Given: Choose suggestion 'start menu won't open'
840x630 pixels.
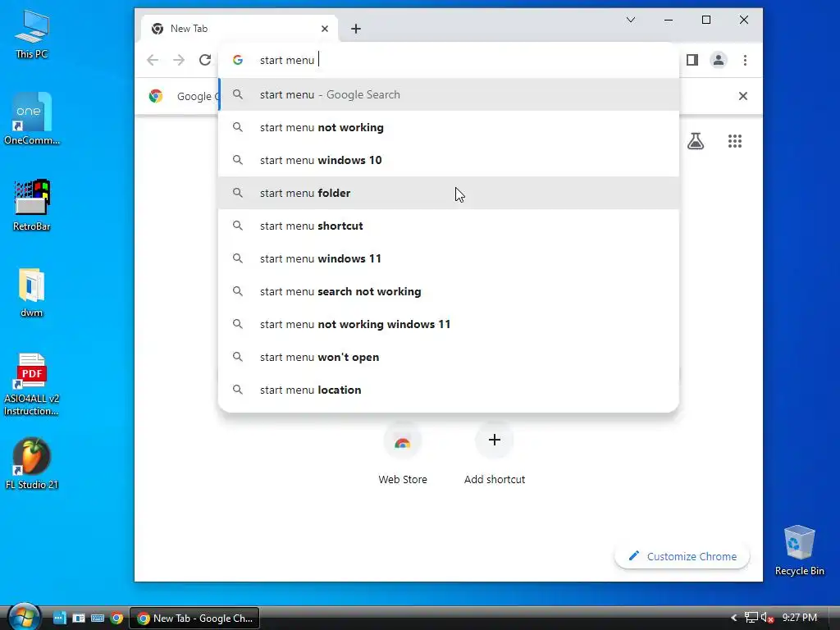Looking at the screenshot, I should [449, 357].
